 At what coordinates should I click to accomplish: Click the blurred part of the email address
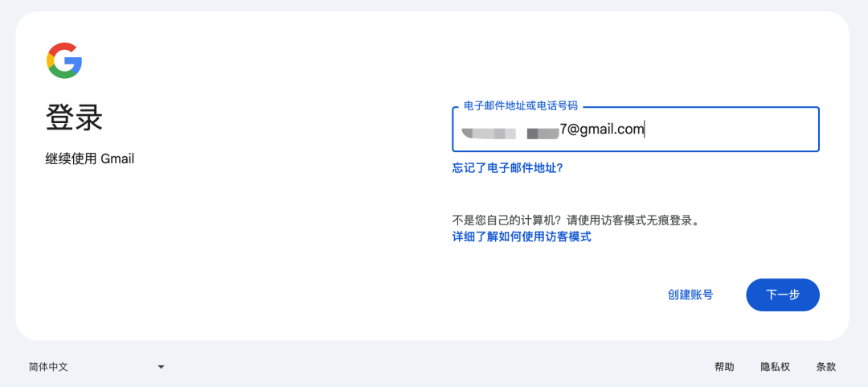pyautogui.click(x=510, y=133)
